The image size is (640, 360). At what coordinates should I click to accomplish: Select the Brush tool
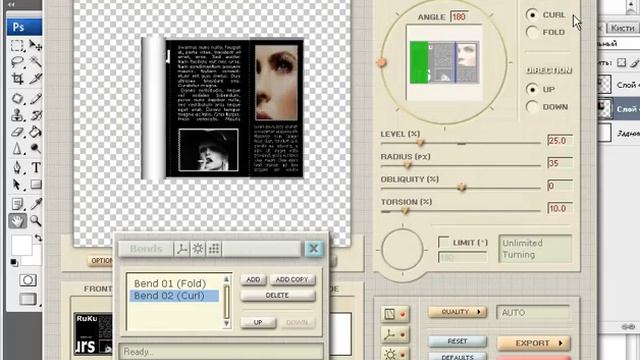tap(35, 98)
